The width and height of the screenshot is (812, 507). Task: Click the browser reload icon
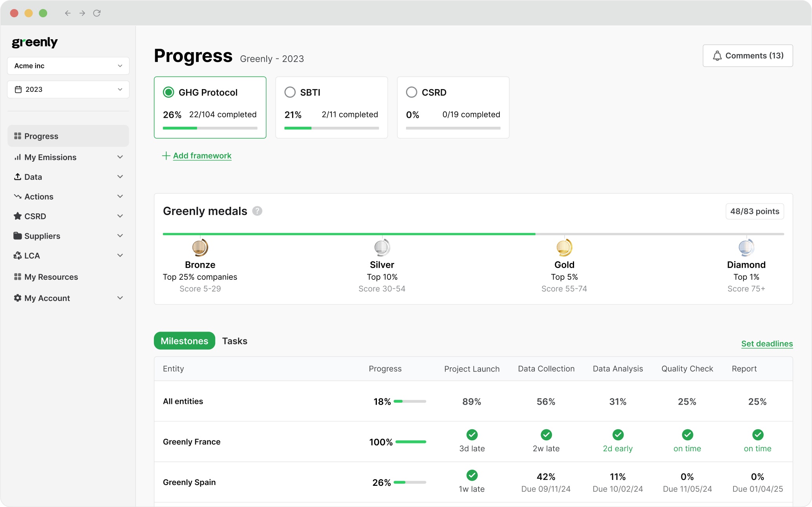pyautogui.click(x=97, y=13)
